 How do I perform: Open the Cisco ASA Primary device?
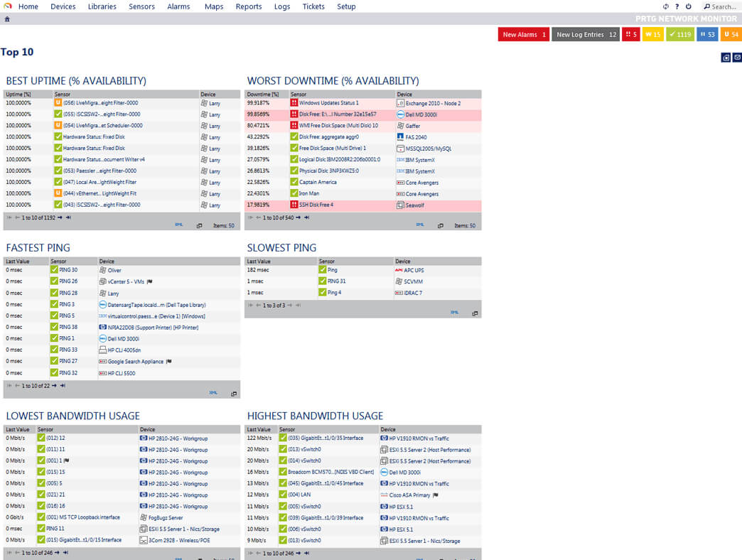[410, 495]
